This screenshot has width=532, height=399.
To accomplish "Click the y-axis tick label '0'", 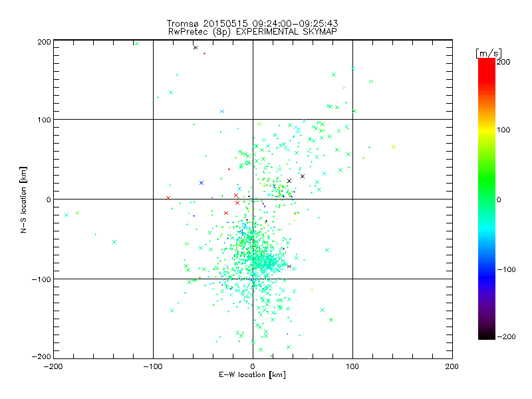I will pos(49,199).
